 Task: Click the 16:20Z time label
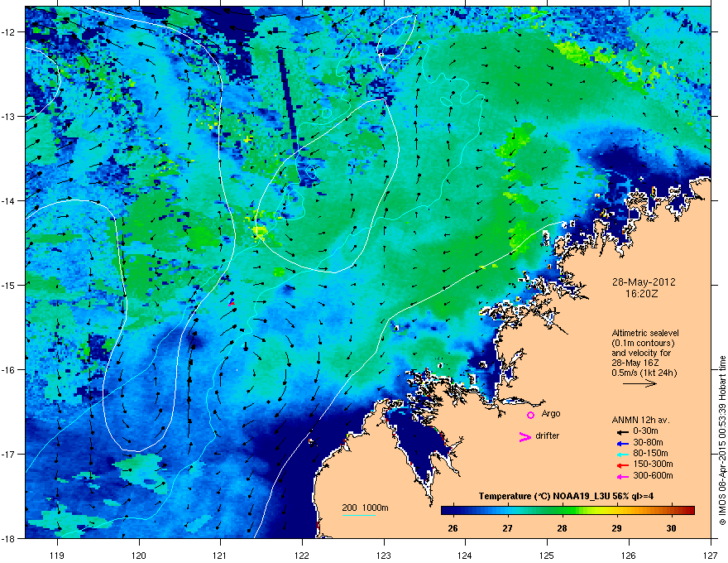641,294
